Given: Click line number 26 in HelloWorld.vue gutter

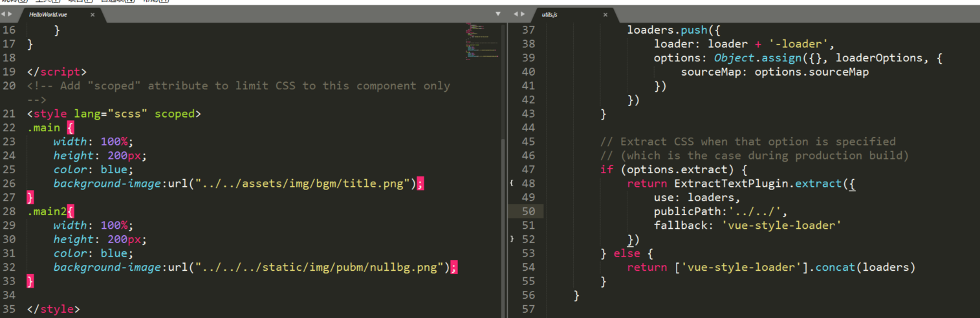Looking at the screenshot, I should click(x=9, y=184).
